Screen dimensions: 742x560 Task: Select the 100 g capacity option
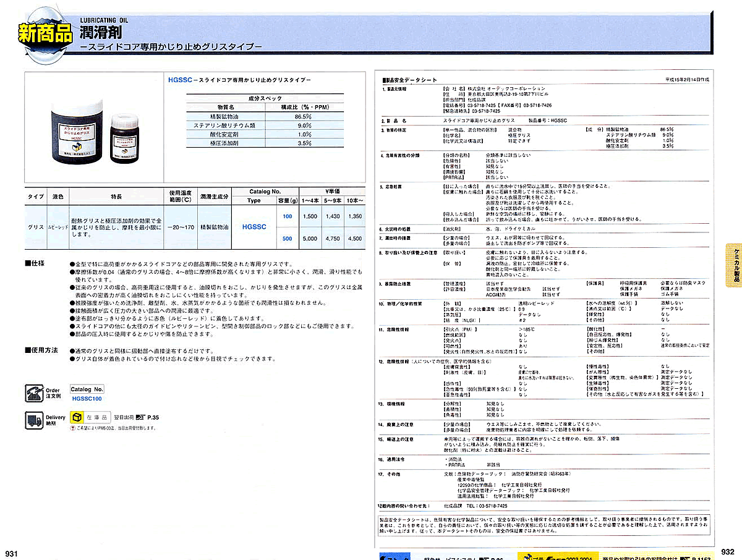[x=287, y=216]
